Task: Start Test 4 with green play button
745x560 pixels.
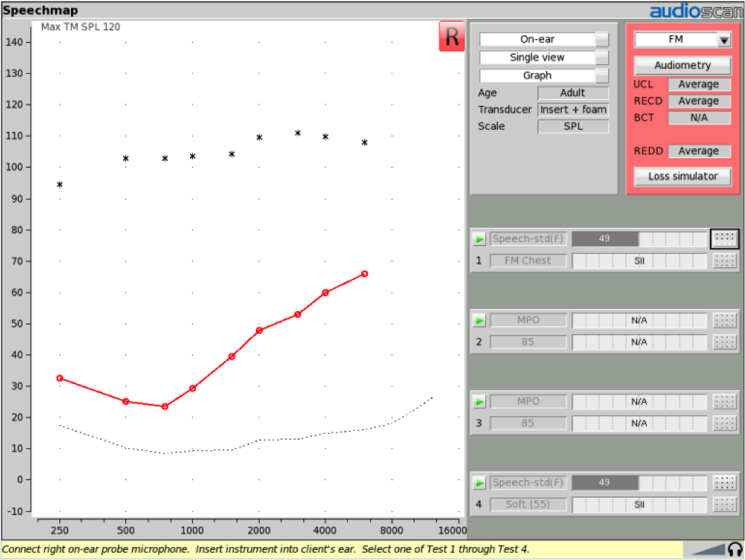Action: (479, 483)
